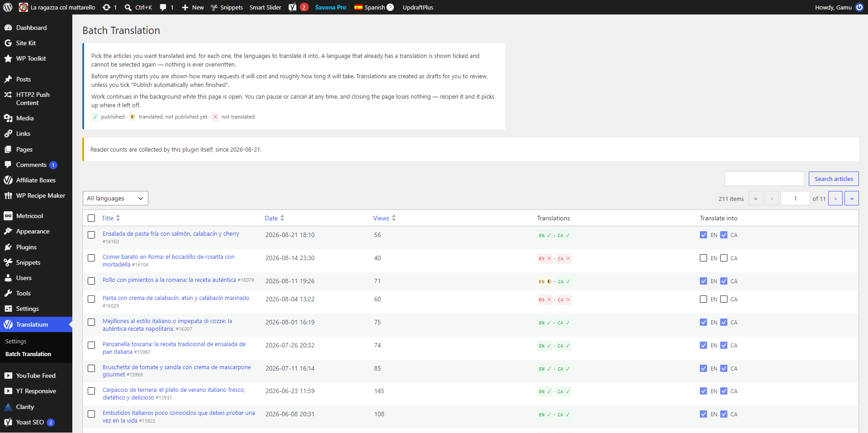Sort the table by Title
Viewport: 868px width, 433px height.
[x=111, y=218]
